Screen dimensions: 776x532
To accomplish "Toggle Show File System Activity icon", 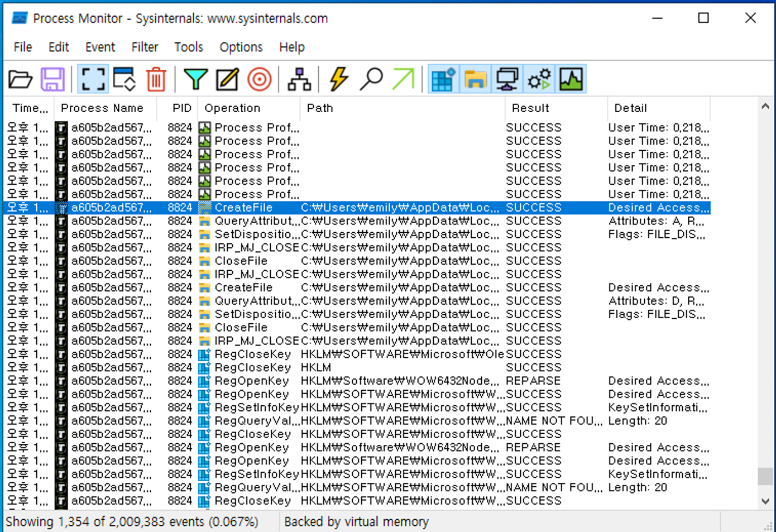I will (475, 79).
